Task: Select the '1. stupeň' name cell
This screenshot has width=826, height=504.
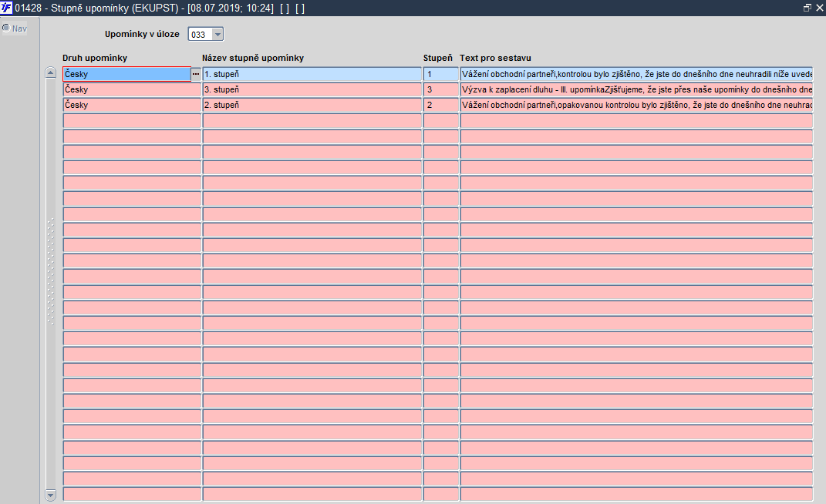Action: (x=312, y=74)
